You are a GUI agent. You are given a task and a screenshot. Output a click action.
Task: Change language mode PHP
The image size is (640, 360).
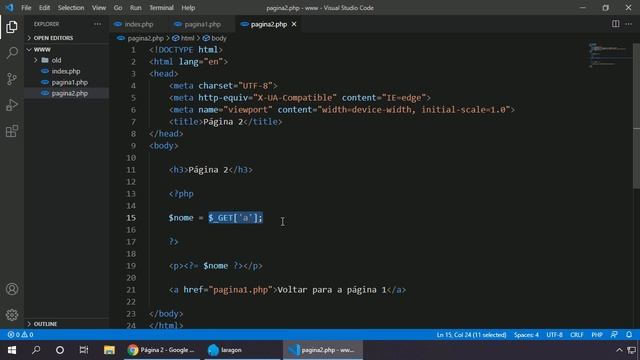click(597, 335)
